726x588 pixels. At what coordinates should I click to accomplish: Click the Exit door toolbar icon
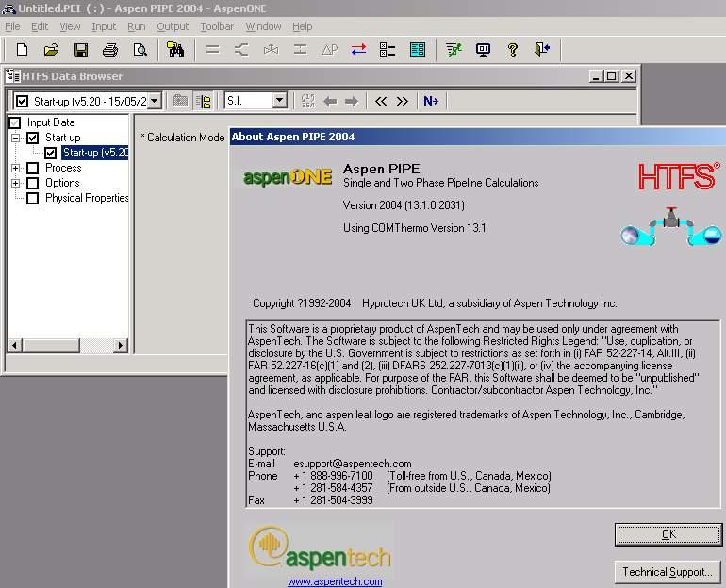542,49
